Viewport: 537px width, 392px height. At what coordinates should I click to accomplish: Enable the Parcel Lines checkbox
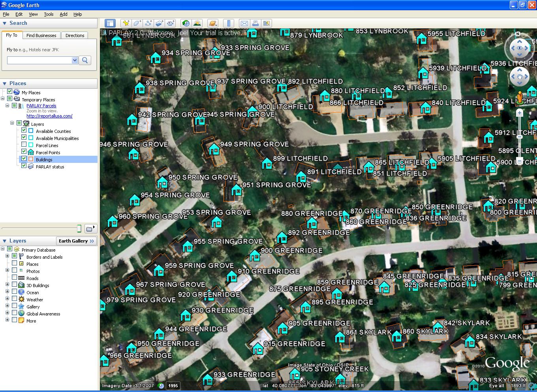coord(24,145)
